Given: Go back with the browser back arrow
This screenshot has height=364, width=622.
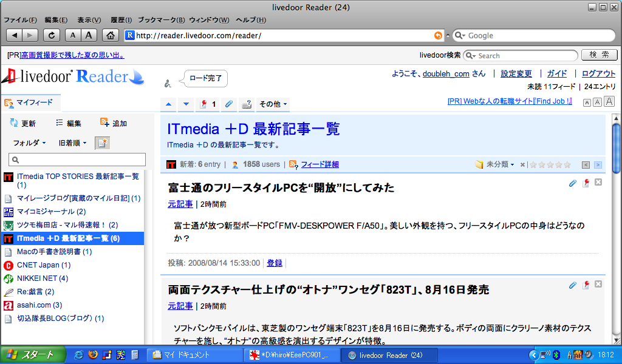Looking at the screenshot, I should (x=15, y=36).
